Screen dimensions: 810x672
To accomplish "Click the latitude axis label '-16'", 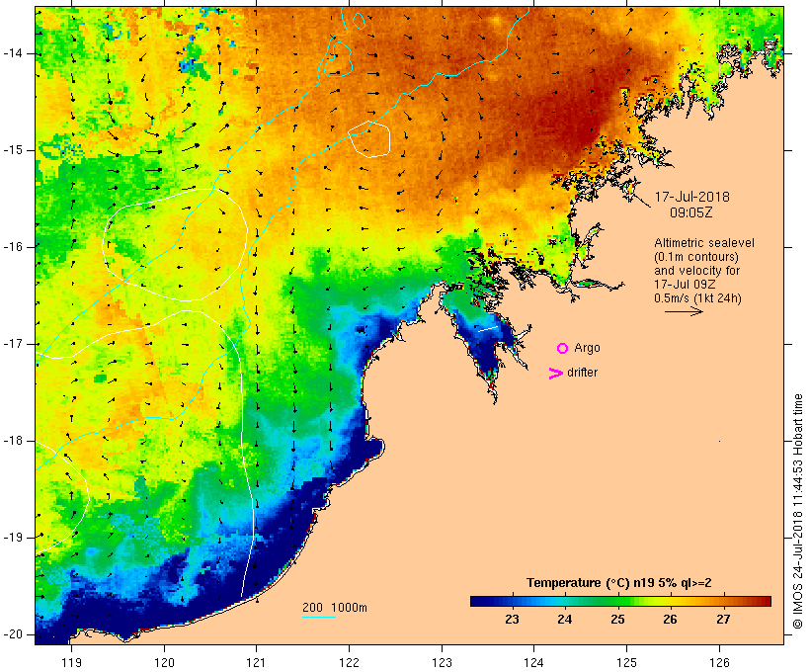I will click(13, 247).
